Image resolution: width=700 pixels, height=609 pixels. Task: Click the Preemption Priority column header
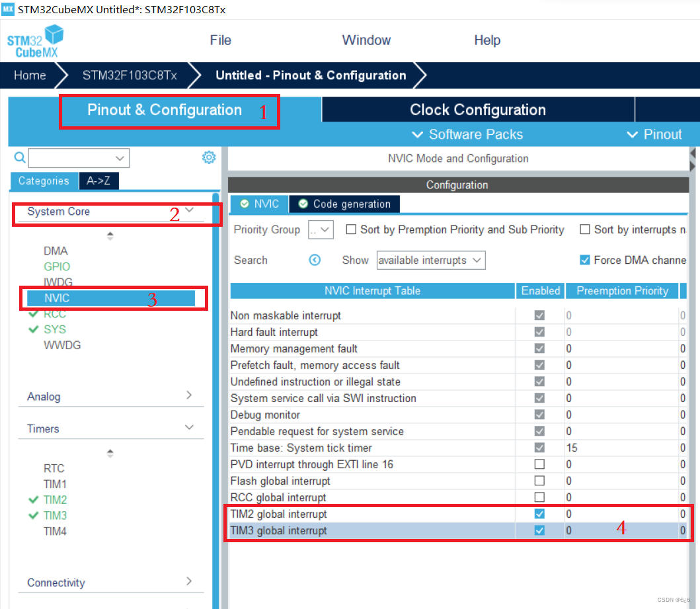pyautogui.click(x=622, y=291)
